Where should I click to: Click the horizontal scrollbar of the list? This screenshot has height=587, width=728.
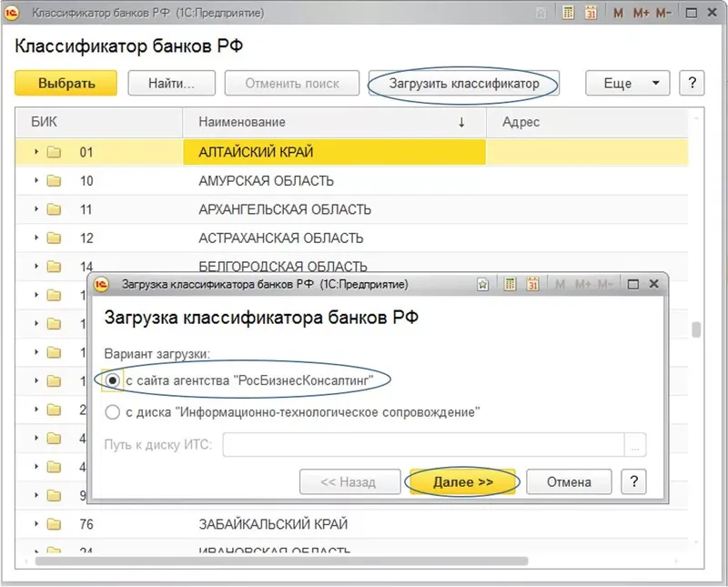click(x=281, y=561)
